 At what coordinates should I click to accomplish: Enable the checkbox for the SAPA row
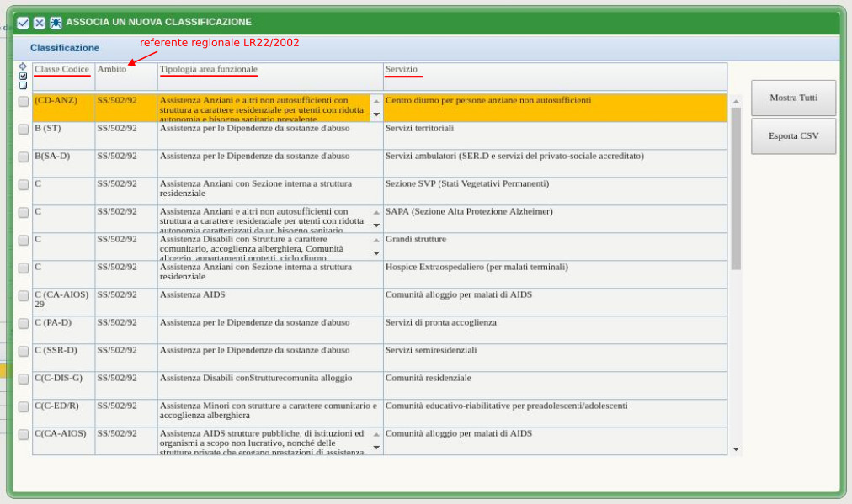coord(24,212)
